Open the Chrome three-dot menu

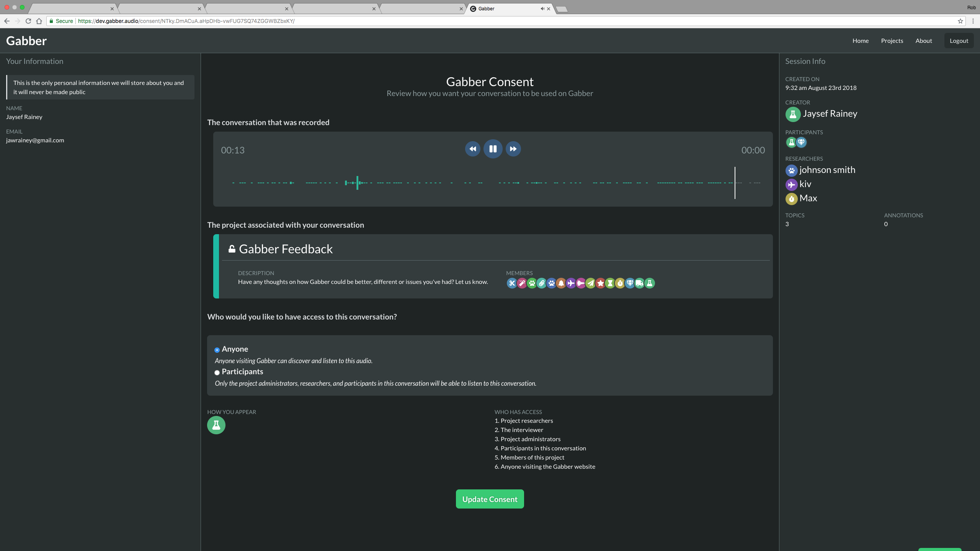(x=973, y=21)
